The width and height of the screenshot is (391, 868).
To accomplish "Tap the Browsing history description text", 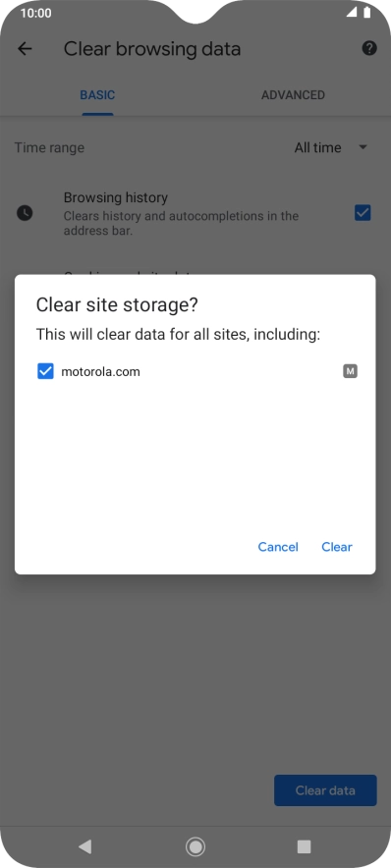I will click(181, 223).
